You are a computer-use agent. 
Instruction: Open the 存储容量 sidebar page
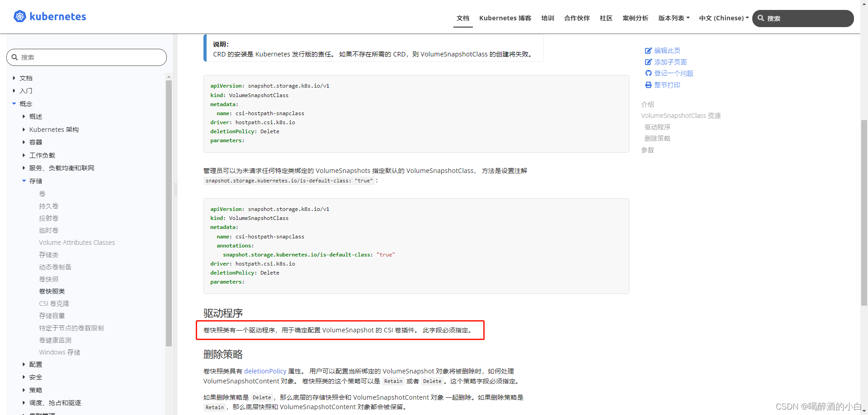click(x=52, y=316)
